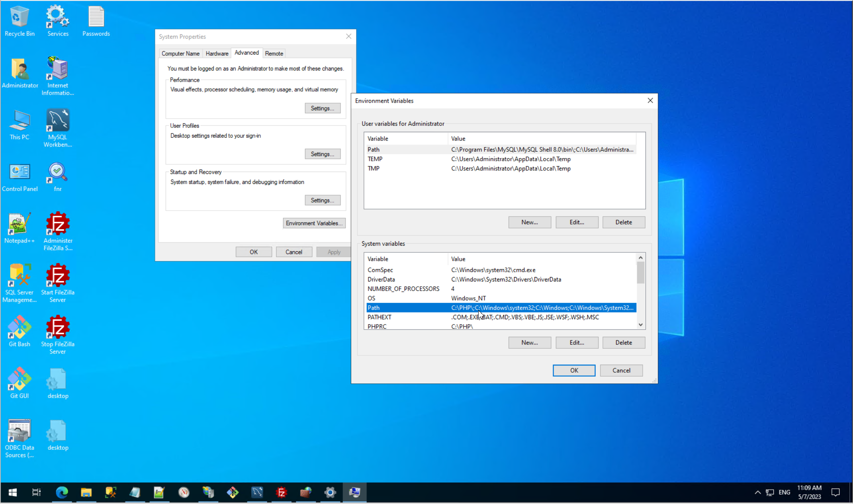Open Microsoft Edge from the taskbar

click(62, 492)
